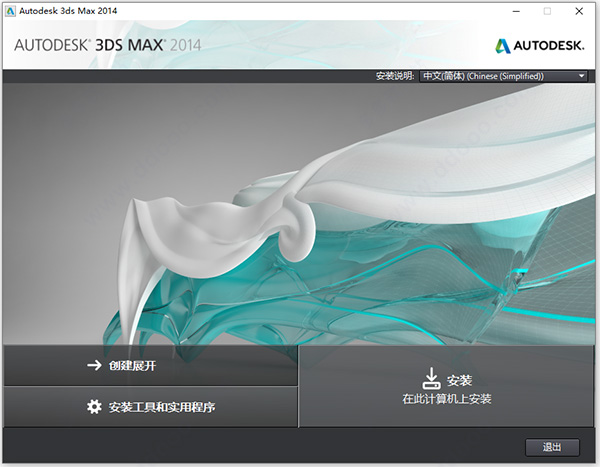Click the language dropdown arrow

click(x=582, y=76)
